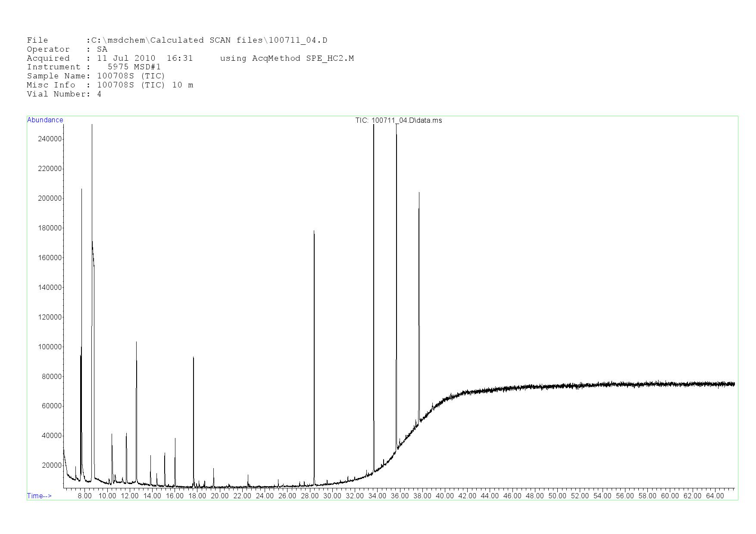This screenshot has width=756, height=534.
Task: Click the Acquired date 11 Jul 2010 text
Action: tap(126, 58)
